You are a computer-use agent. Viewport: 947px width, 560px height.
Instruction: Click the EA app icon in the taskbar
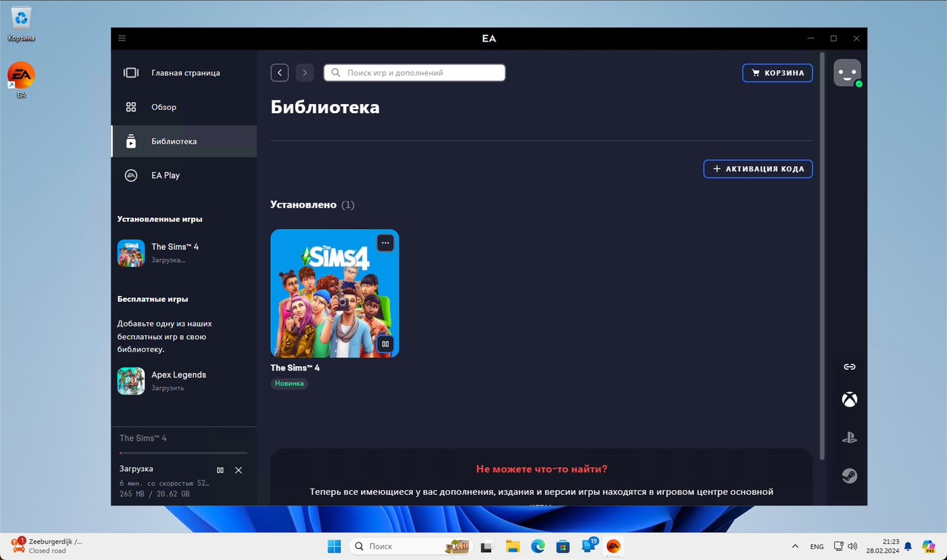[x=613, y=547]
